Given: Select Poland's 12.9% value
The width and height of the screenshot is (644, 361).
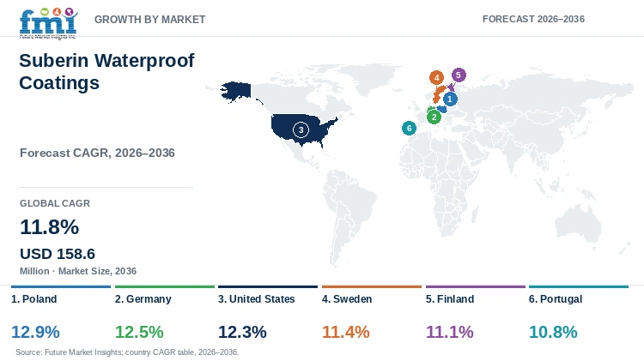Looking at the screenshot, I should (x=35, y=332).
